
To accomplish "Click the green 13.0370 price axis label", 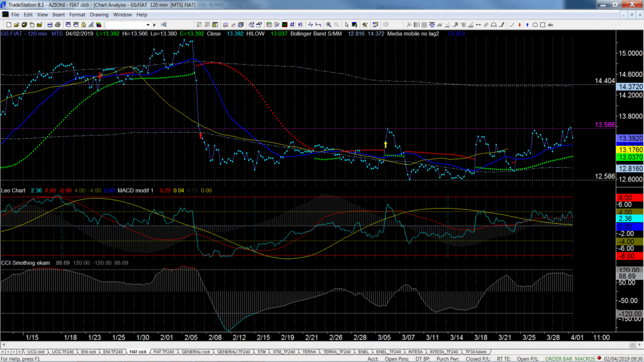I will coord(630,157).
